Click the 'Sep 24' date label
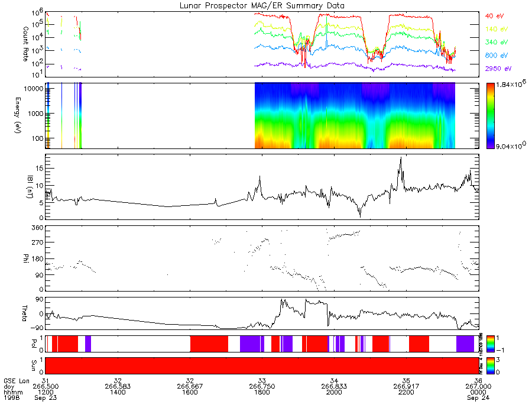This screenshot has height=414, width=532. pyautogui.click(x=478, y=397)
